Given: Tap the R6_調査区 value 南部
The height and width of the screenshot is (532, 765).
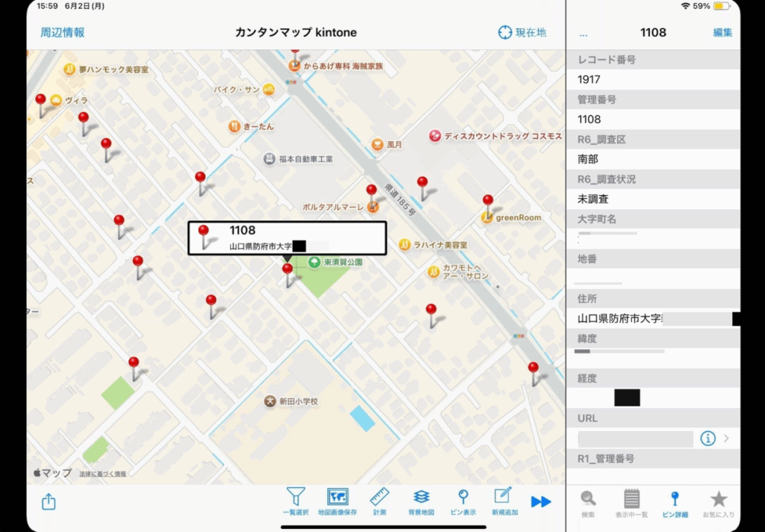Looking at the screenshot, I should coord(588,159).
